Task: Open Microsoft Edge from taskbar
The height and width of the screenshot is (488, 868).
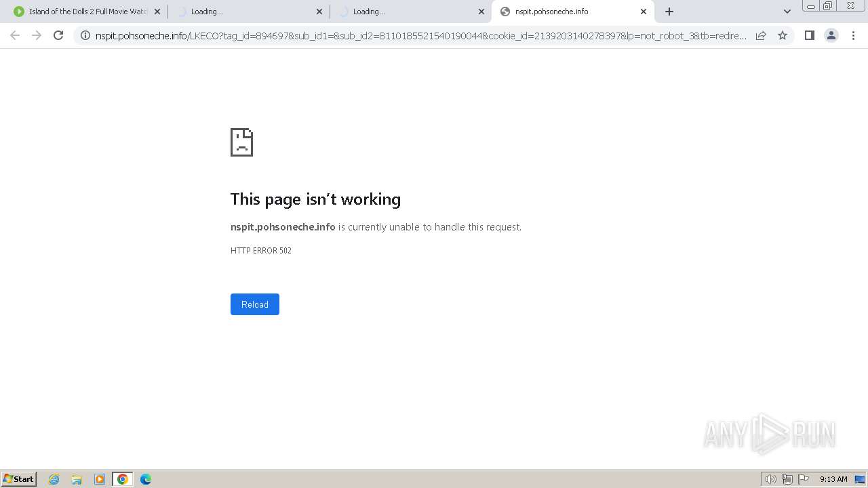Action: click(146, 479)
